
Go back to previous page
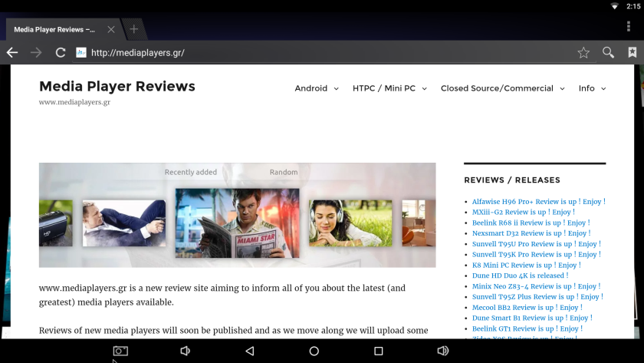[x=12, y=53]
